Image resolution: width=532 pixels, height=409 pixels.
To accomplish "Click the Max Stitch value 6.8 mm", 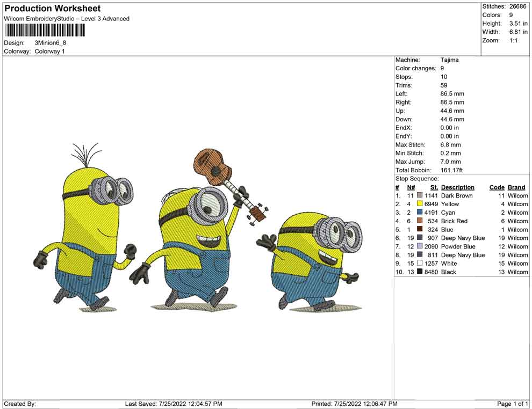I will pos(450,145).
